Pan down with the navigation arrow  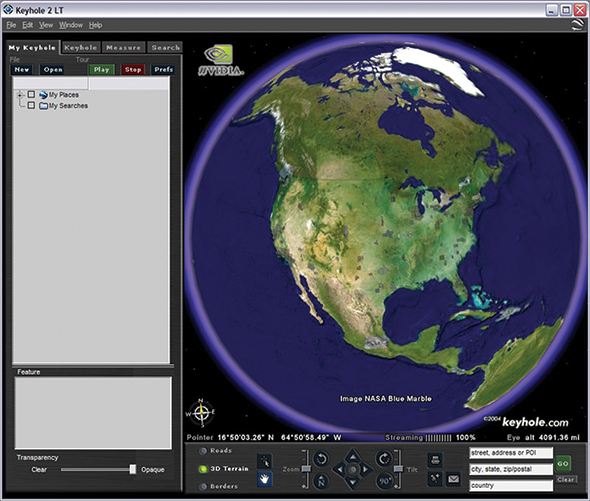pos(353,482)
